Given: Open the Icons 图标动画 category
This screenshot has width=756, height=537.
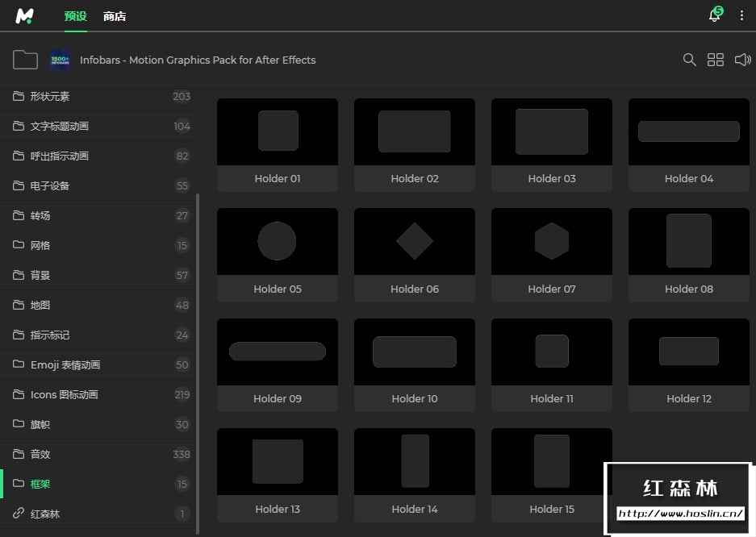Looking at the screenshot, I should [98, 395].
